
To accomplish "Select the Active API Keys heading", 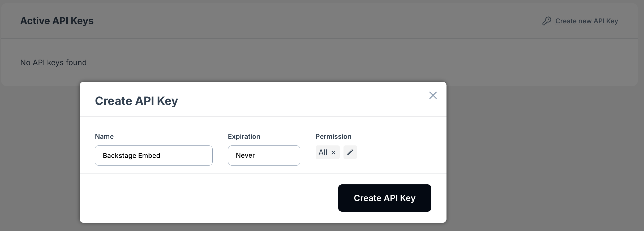I will point(57,21).
